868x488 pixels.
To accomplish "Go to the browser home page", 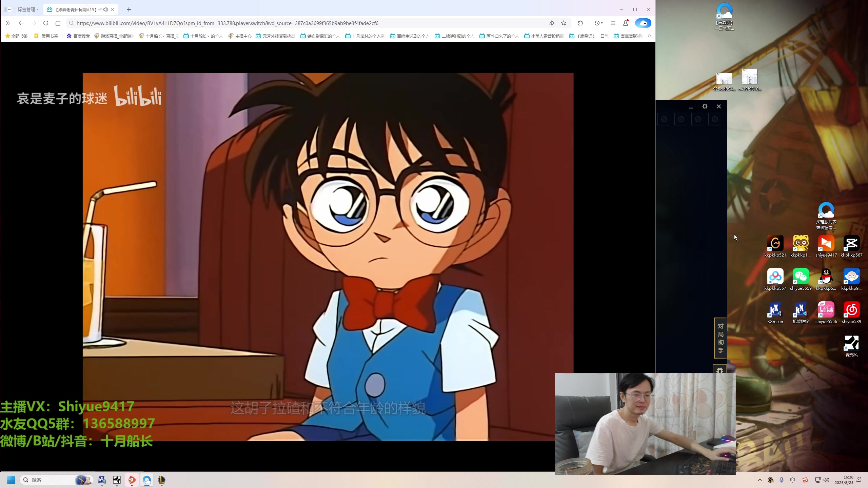I will pyautogui.click(x=58, y=23).
